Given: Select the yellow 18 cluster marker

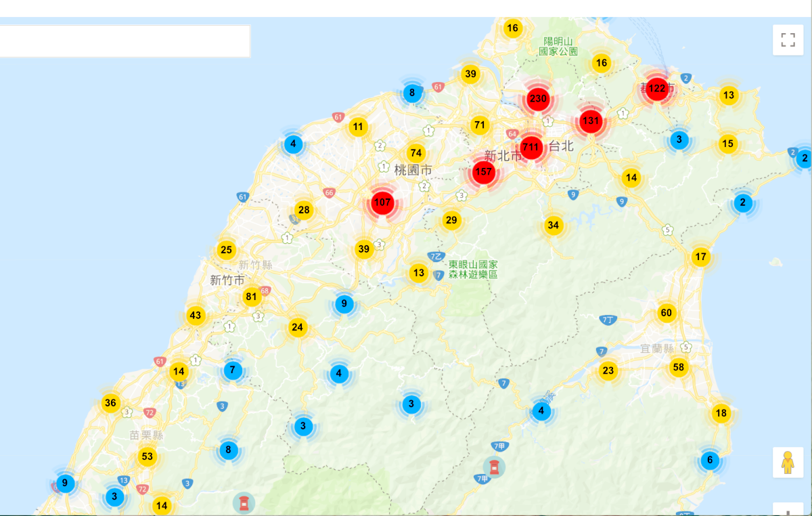Looking at the screenshot, I should coord(721,413).
